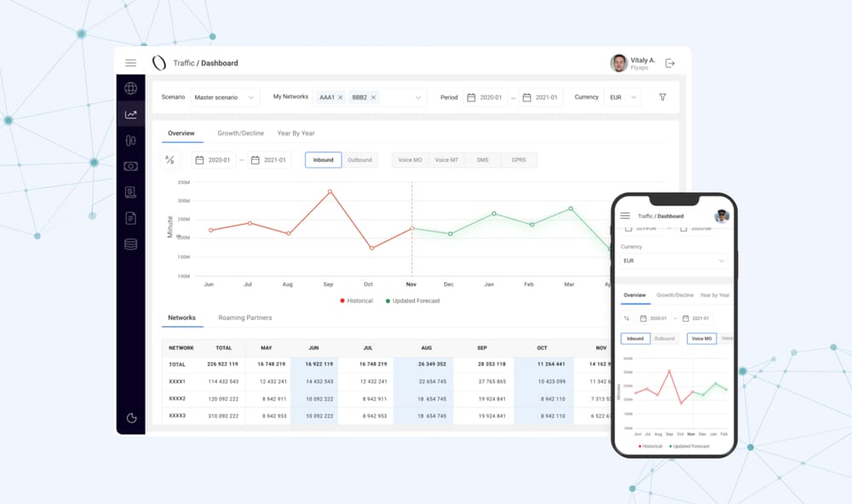Select the database icon in the sidebar
The width and height of the screenshot is (852, 504).
coord(130,243)
